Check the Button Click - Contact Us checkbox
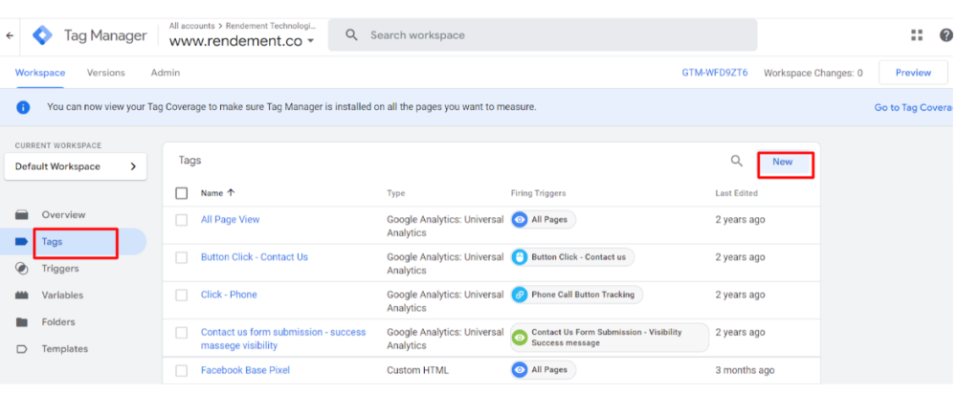The width and height of the screenshot is (980, 416). click(182, 257)
